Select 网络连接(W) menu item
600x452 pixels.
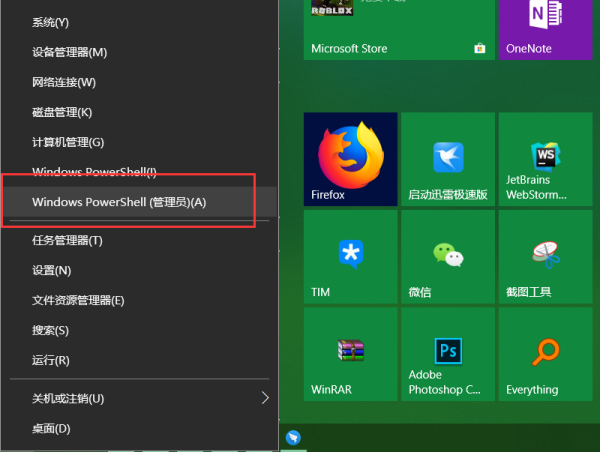139,82
